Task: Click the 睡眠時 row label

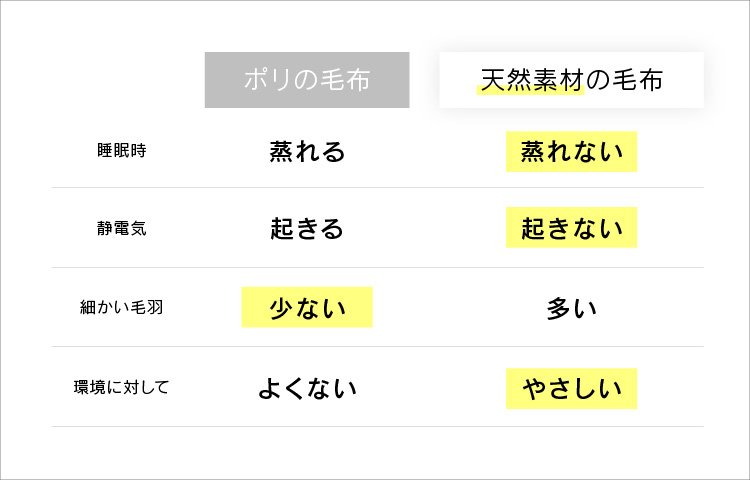Action: [115, 150]
